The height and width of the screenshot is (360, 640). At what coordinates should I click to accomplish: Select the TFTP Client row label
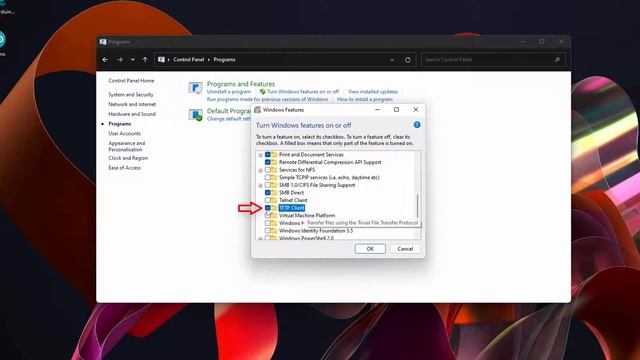(x=291, y=208)
